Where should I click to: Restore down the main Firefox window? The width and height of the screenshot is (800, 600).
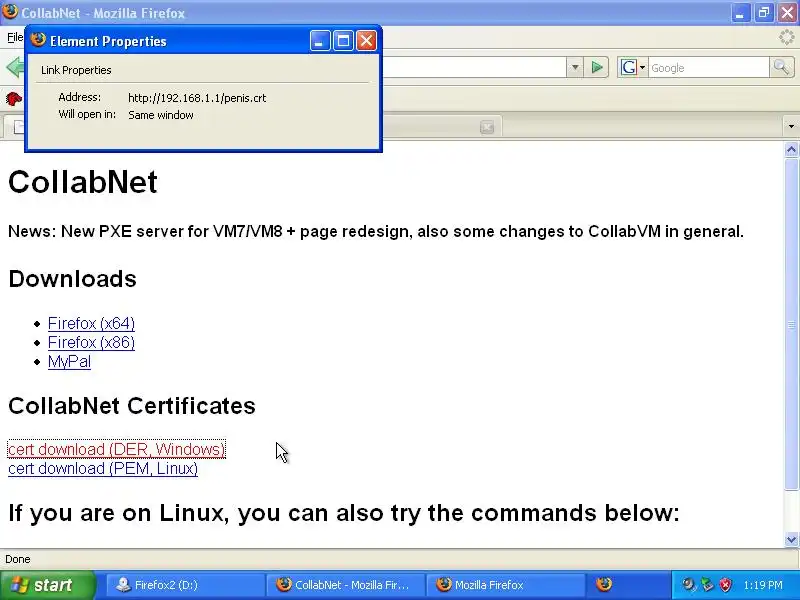(764, 12)
